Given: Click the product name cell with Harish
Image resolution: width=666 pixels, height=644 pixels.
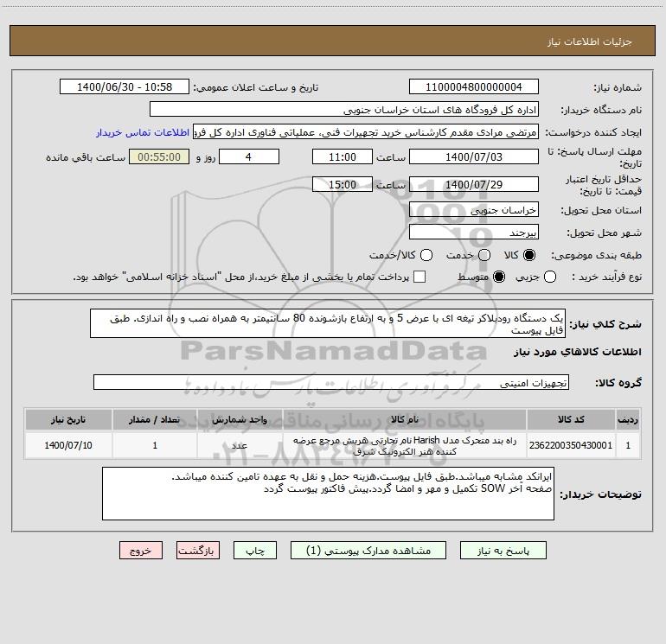Looking at the screenshot, I should pyautogui.click(x=405, y=445).
